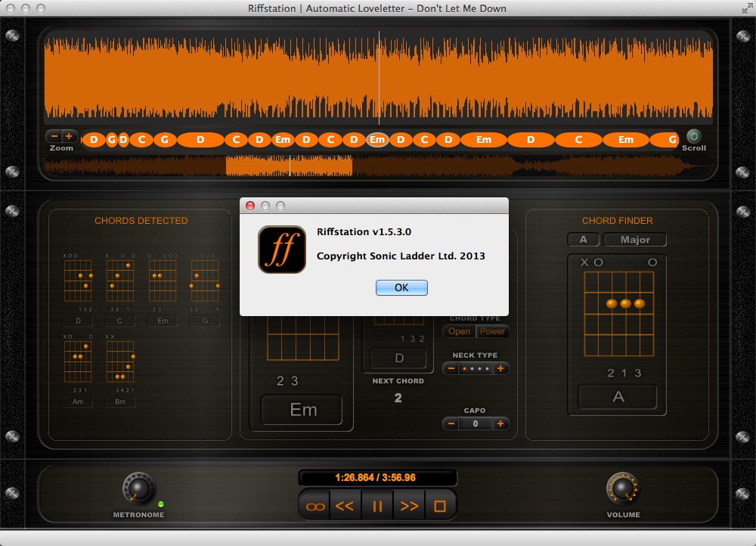Click the CHORDS DETECTED heading

coord(141,220)
